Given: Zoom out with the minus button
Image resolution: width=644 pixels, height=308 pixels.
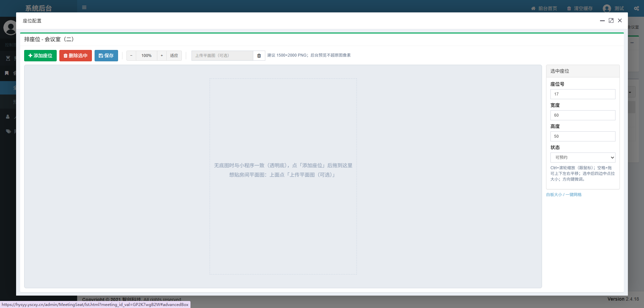Looking at the screenshot, I should (131, 56).
